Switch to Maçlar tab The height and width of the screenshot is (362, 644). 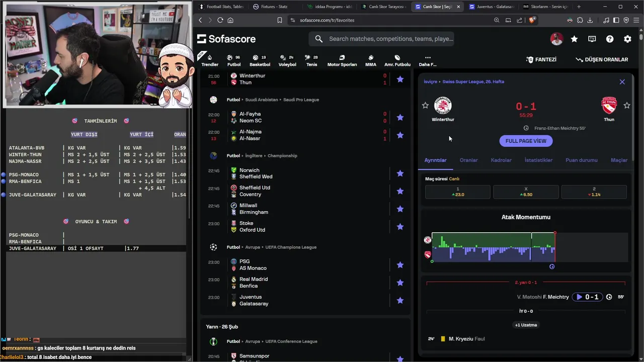point(619,160)
